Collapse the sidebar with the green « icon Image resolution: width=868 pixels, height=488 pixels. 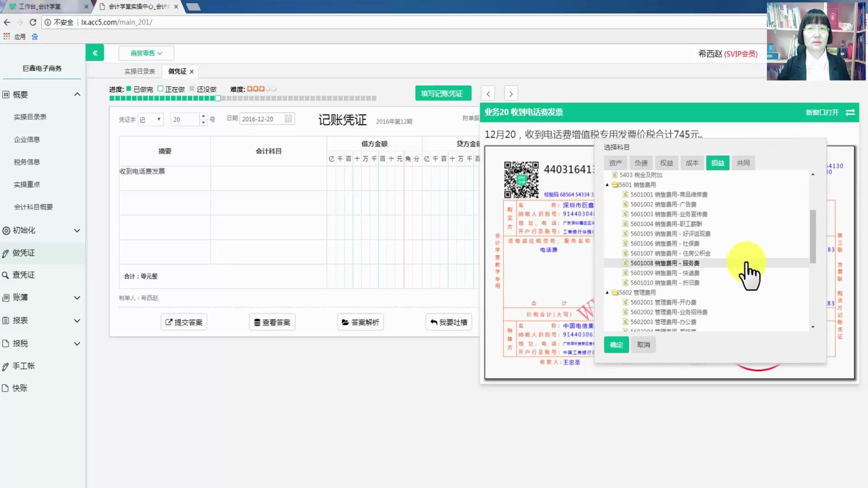[94, 52]
